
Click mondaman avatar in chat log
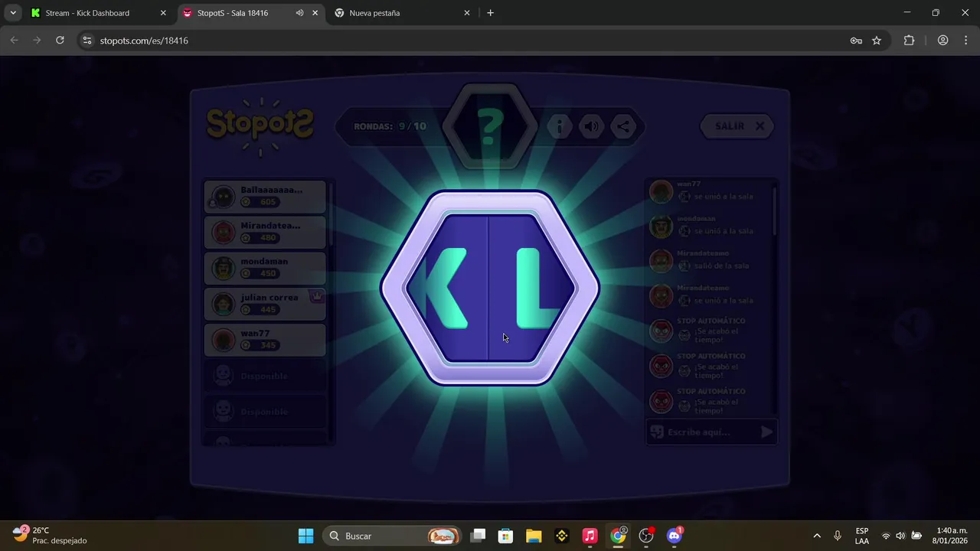661,227
